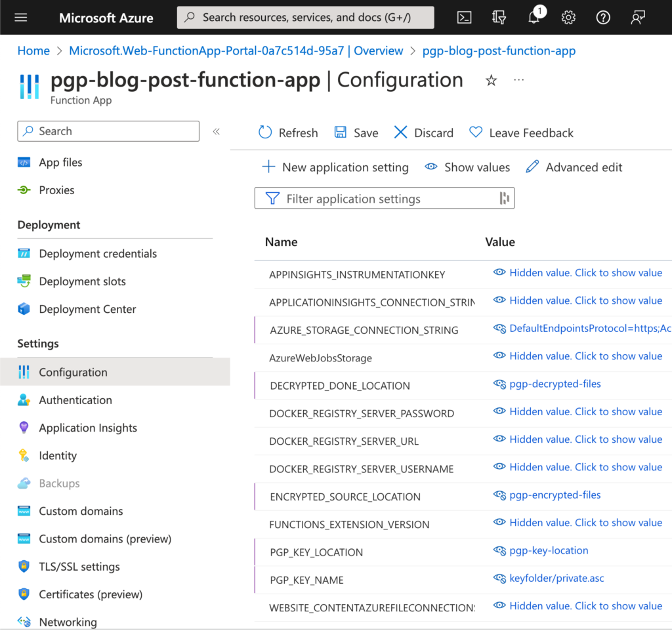Hide PGP_KEY_LOCATION value via eye icon
Image resolution: width=672 pixels, height=633 pixels.
point(499,550)
